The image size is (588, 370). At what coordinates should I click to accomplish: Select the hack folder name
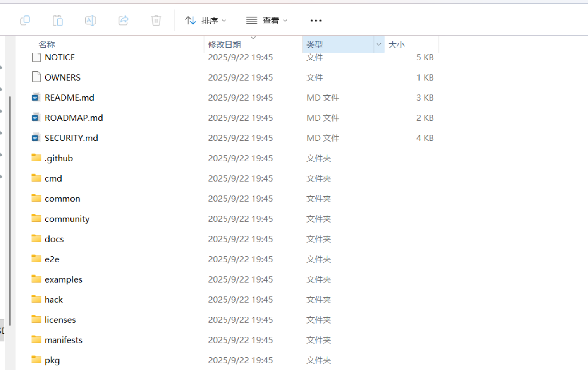(x=54, y=300)
